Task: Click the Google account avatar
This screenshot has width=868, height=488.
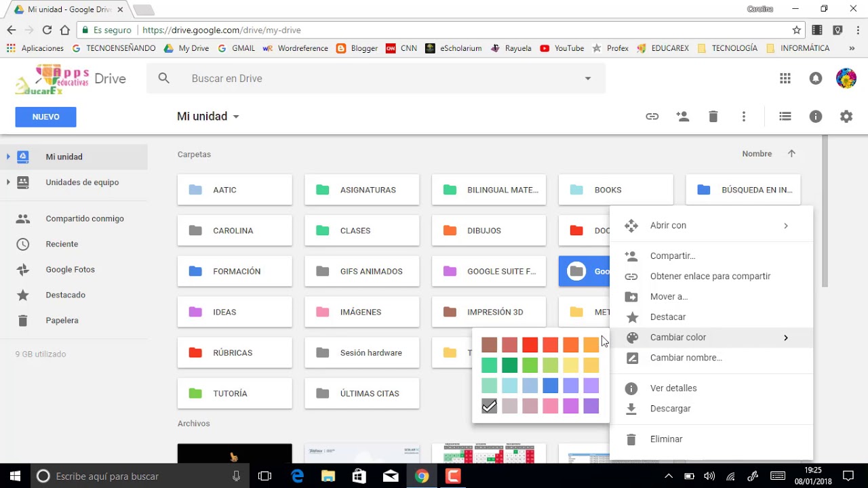Action: pyautogui.click(x=846, y=79)
